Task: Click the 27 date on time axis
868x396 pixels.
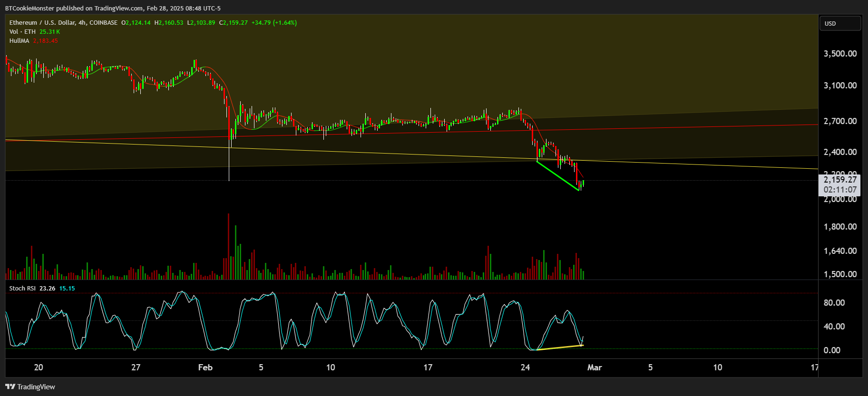Action: coord(136,367)
